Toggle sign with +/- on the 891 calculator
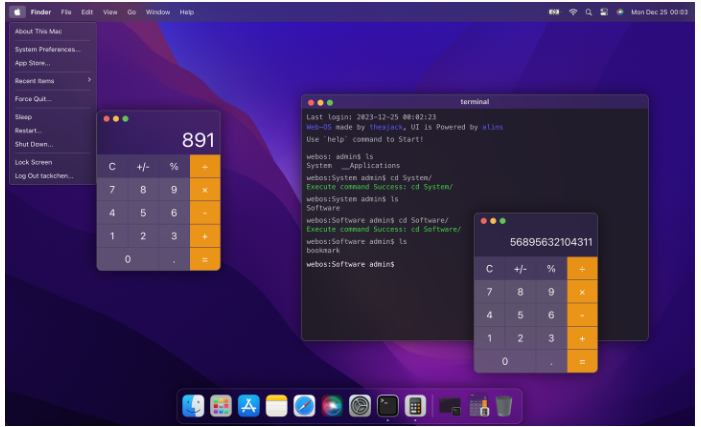Image resolution: width=701 pixels, height=427 pixels. [x=143, y=166]
